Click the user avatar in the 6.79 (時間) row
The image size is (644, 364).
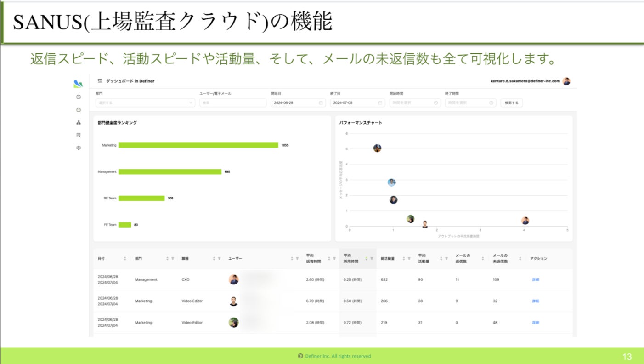coord(234,301)
